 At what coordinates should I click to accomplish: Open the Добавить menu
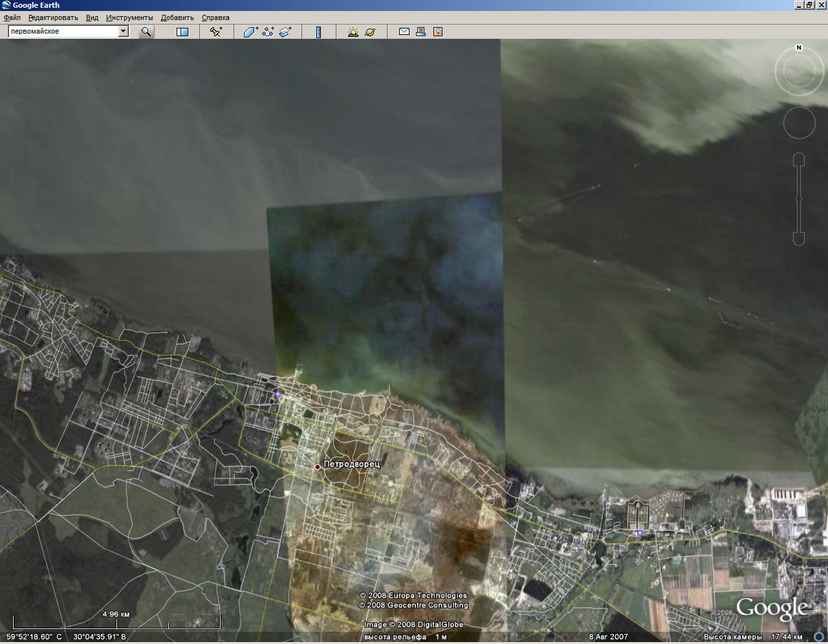pos(177,17)
